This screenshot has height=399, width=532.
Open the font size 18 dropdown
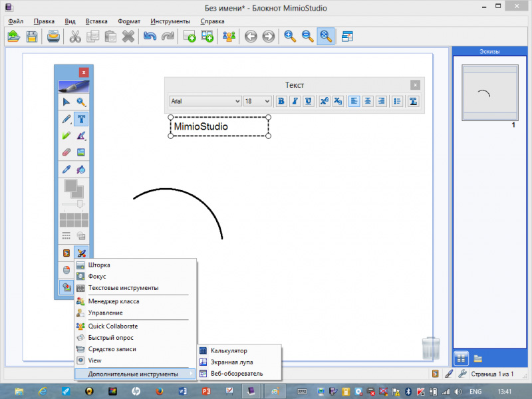point(257,101)
